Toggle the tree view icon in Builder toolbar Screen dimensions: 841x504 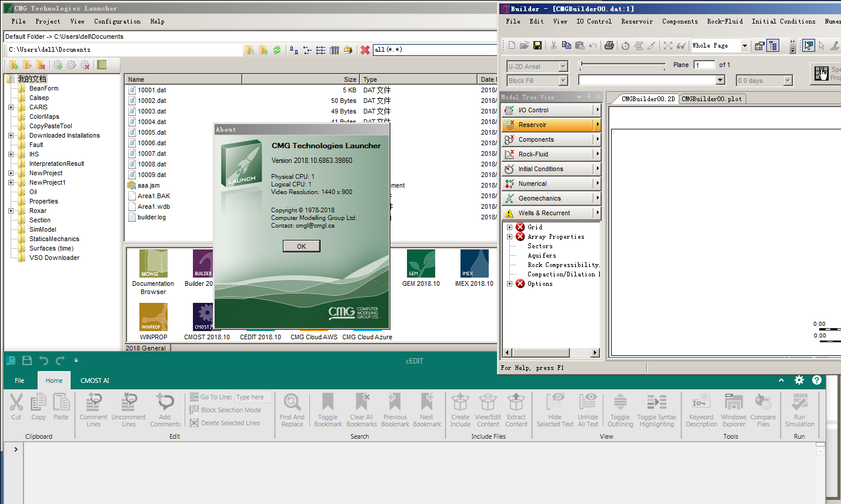773,45
